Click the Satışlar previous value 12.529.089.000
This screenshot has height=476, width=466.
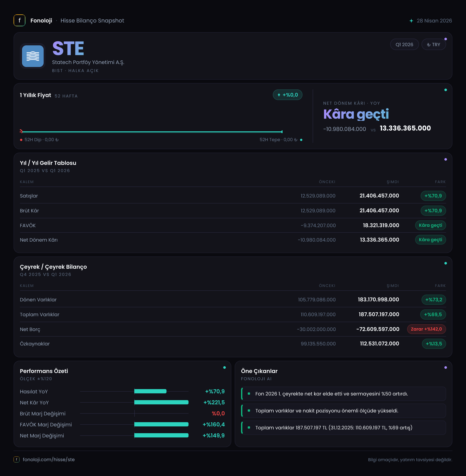point(318,196)
